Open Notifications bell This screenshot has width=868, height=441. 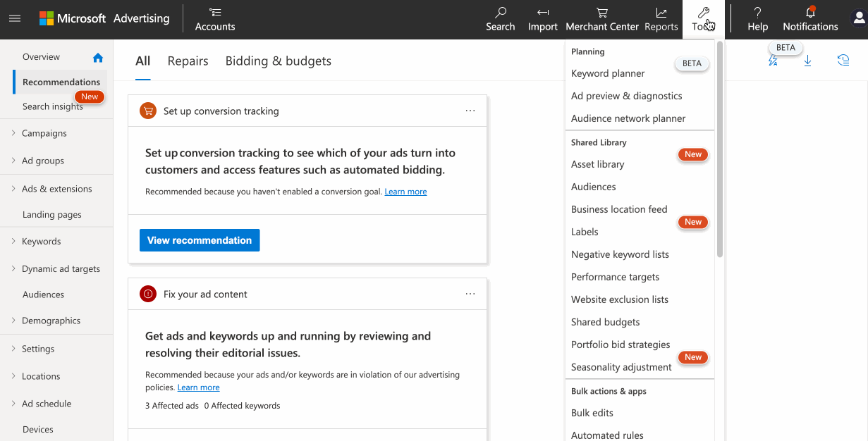point(810,13)
